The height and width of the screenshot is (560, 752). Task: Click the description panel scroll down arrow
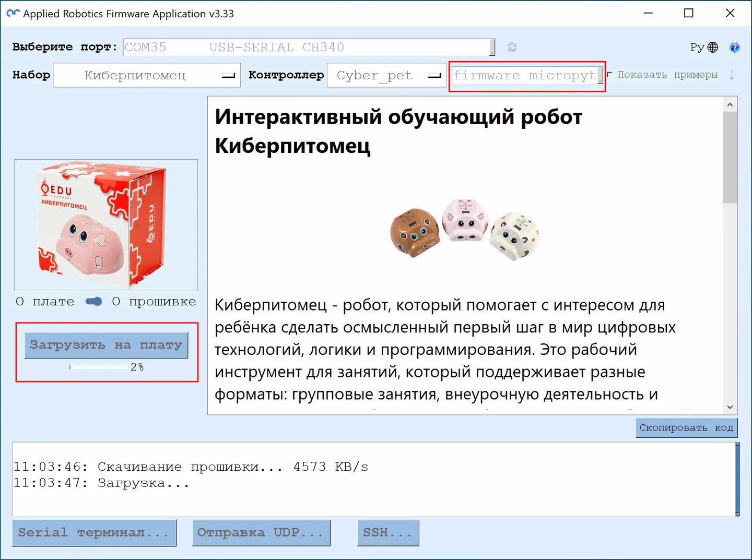[x=730, y=407]
